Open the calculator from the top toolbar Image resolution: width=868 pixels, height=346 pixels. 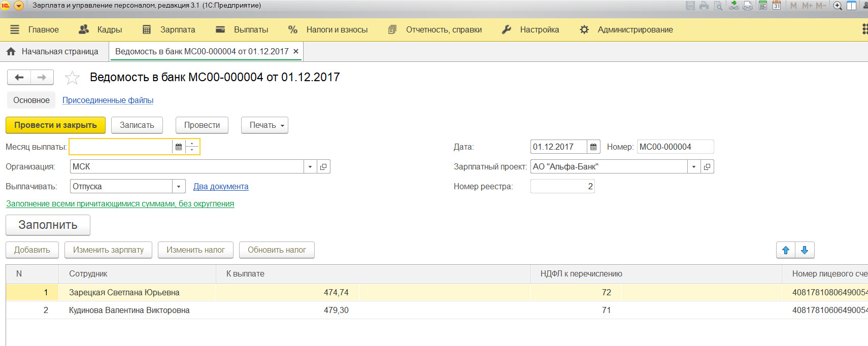(762, 6)
